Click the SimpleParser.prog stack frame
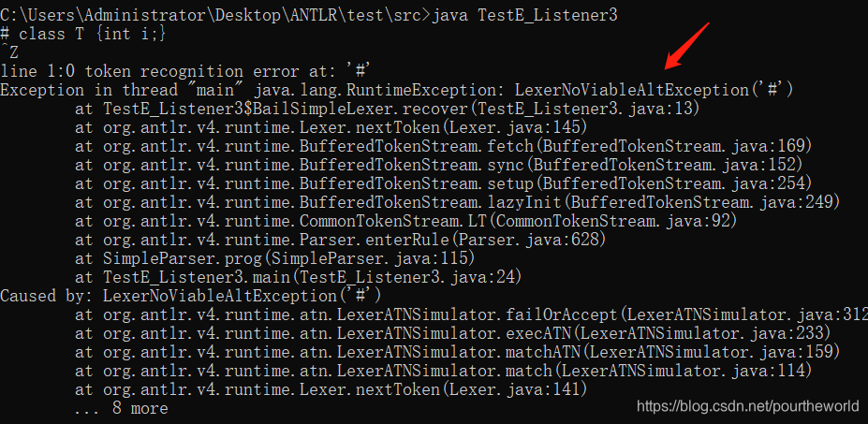The image size is (868, 424). point(274,258)
